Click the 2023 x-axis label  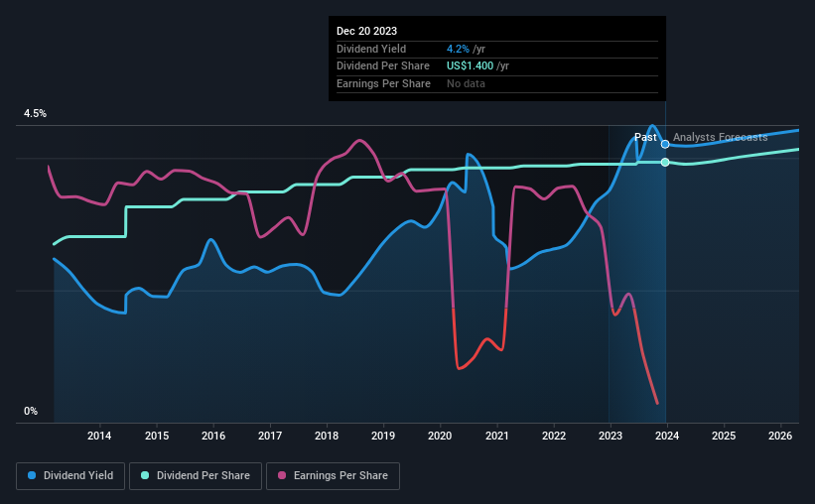coord(611,436)
